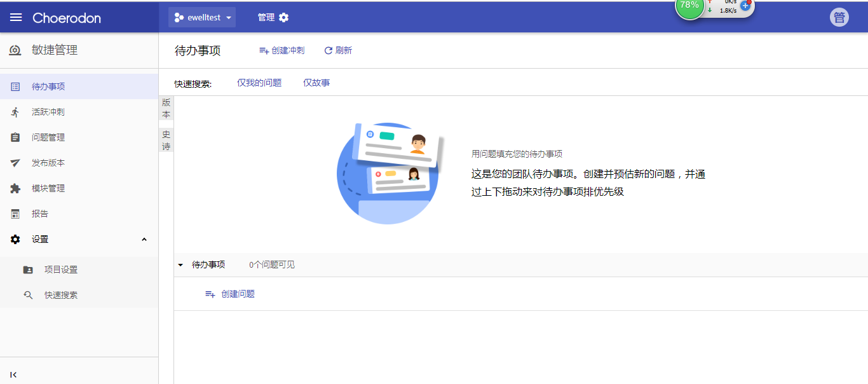The height and width of the screenshot is (384, 868).
Task: Open the 版本 side panel tab
Action: (x=166, y=108)
